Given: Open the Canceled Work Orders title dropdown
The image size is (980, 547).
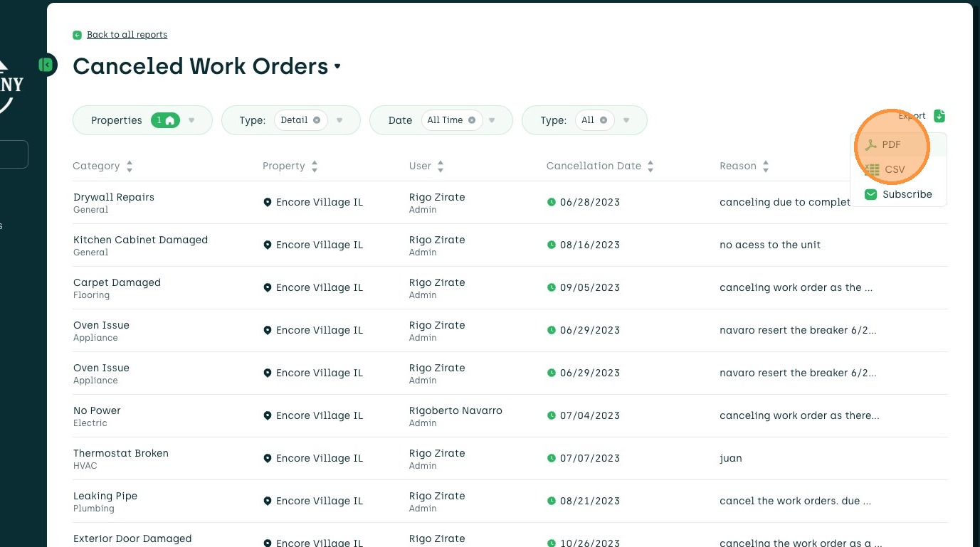Looking at the screenshot, I should [337, 66].
